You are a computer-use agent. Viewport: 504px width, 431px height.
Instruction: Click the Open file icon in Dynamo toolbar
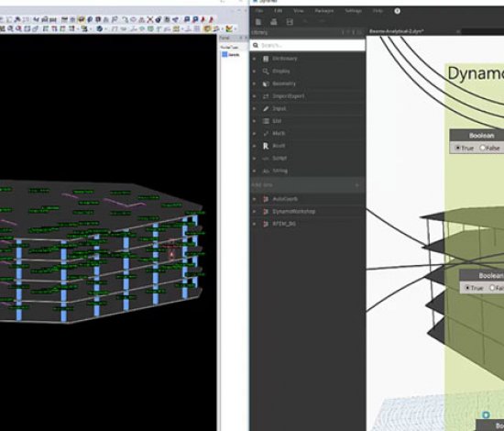click(274, 22)
